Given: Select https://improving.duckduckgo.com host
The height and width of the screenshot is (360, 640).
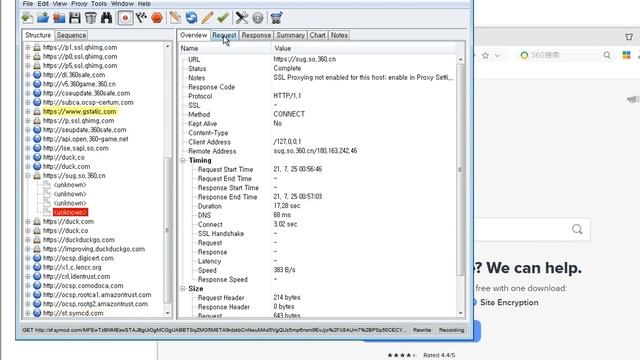Looking at the screenshot, I should click(93, 249).
